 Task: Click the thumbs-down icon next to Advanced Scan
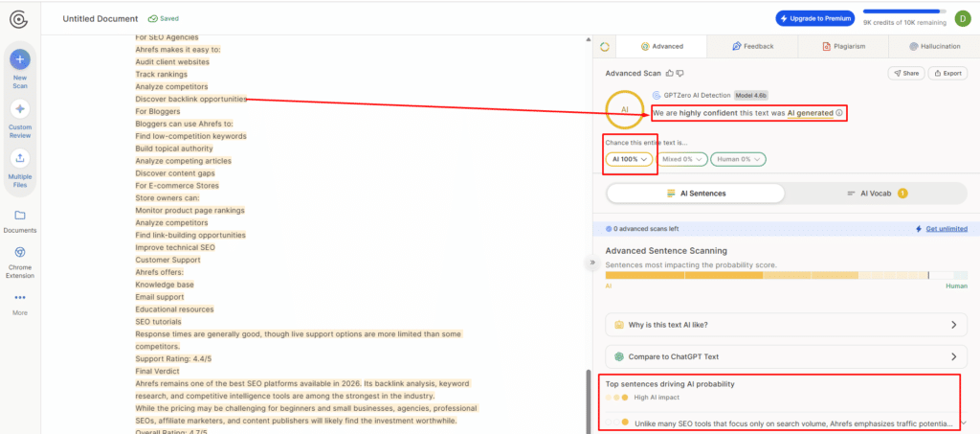[680, 73]
